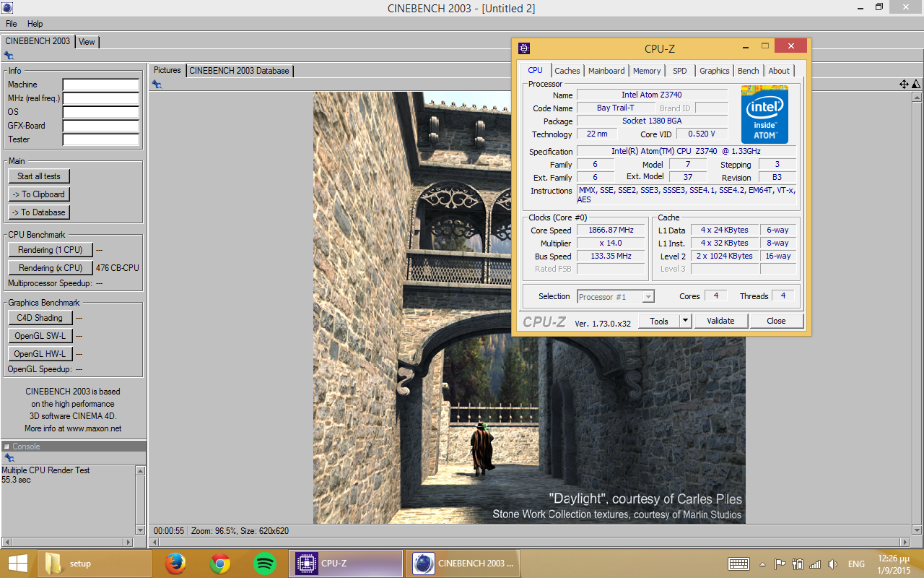Open the Help menu
The width and height of the screenshot is (924, 578).
35,24
